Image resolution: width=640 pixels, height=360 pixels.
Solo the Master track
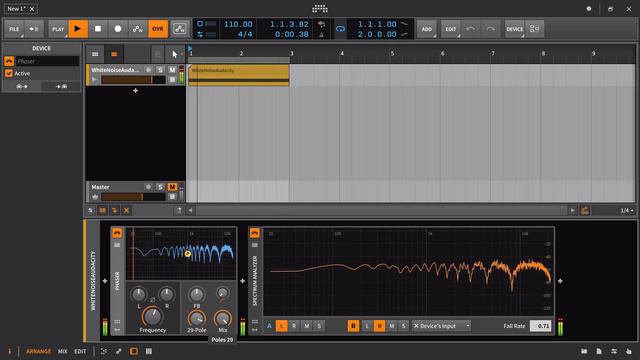coord(160,187)
